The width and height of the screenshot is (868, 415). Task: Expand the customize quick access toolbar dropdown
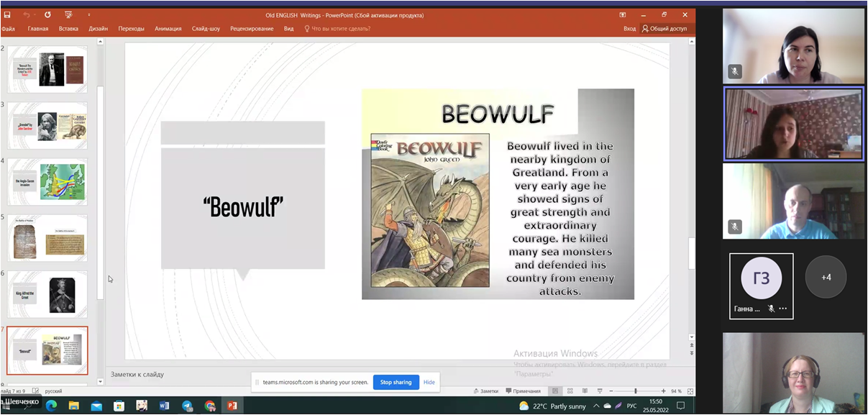point(89,14)
